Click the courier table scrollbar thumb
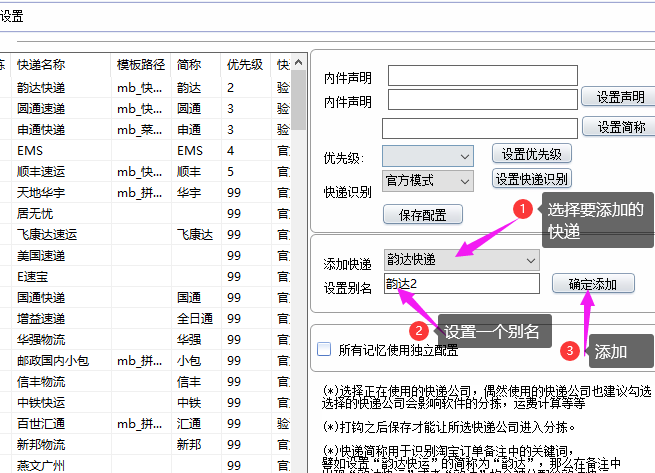The width and height of the screenshot is (655, 473). pos(298,100)
